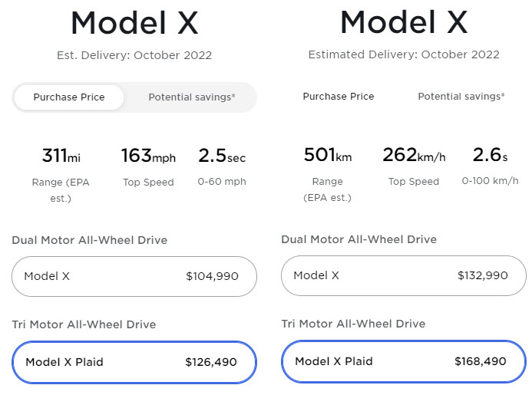The width and height of the screenshot is (532, 395).
Task: Click the "Est. Delivery: October 2022" text
Action: click(134, 55)
